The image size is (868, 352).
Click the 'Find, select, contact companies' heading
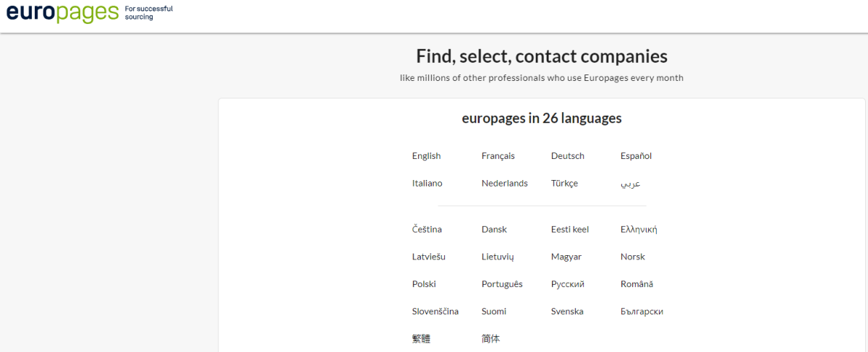click(542, 56)
